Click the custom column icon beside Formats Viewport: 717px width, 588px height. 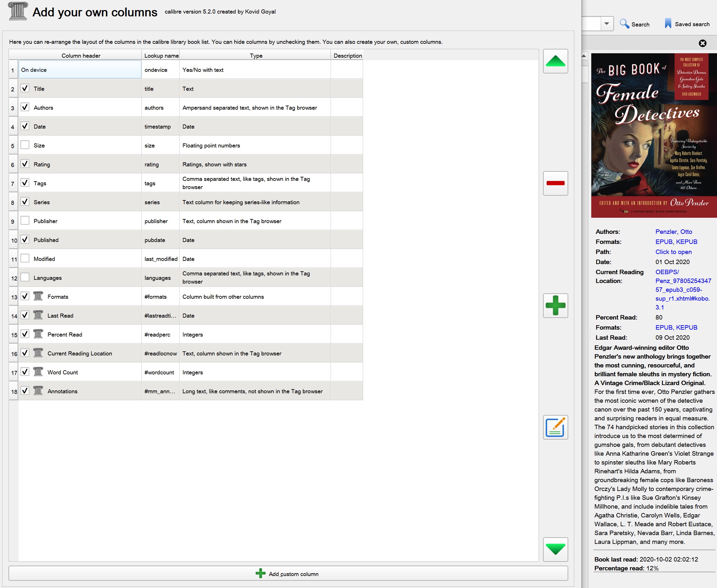pyautogui.click(x=38, y=297)
